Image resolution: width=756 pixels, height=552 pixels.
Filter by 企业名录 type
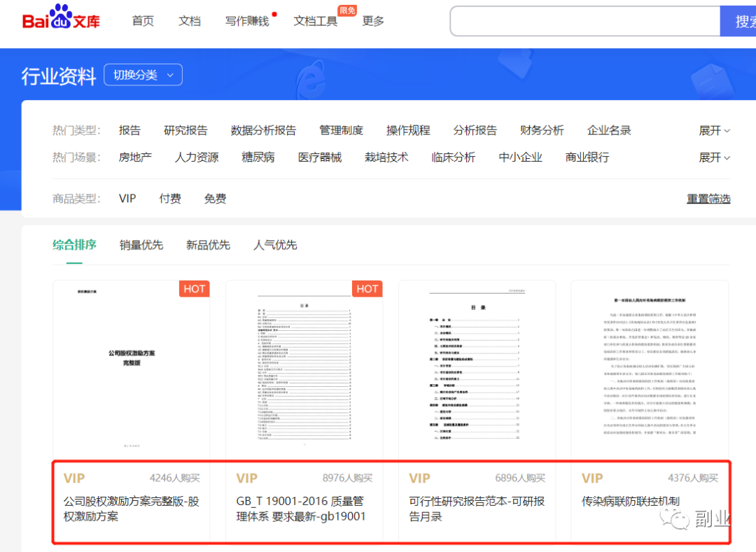point(609,131)
